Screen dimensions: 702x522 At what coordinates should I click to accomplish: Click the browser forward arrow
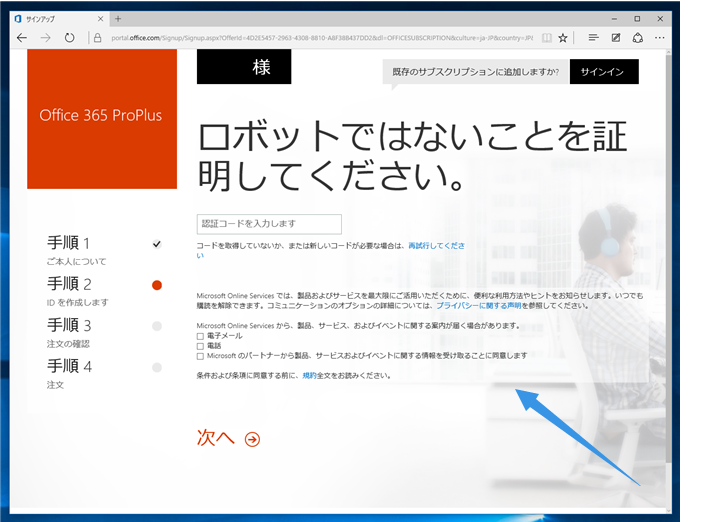(46, 38)
